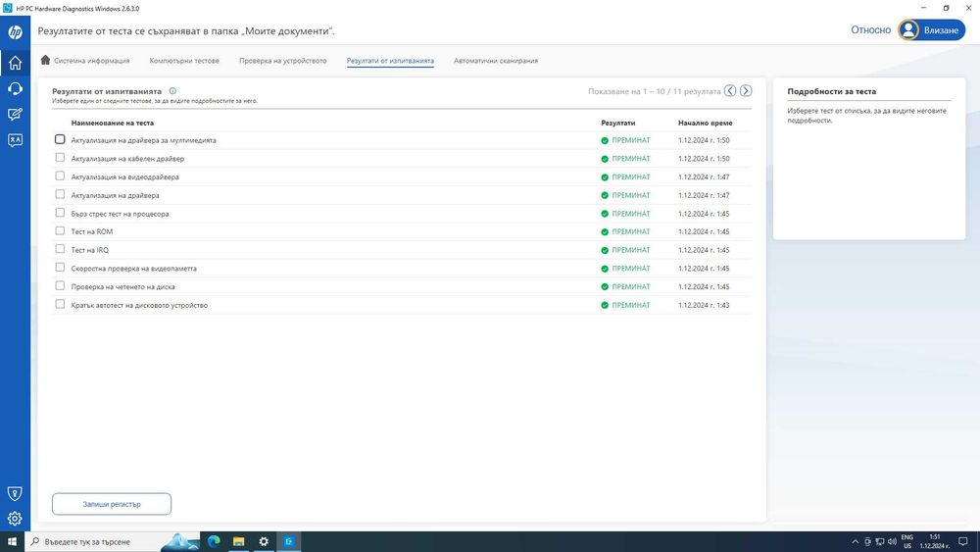This screenshot has width=980, height=552.
Task: Click the info icon beside Резултати от изпитванията
Action: [172, 90]
